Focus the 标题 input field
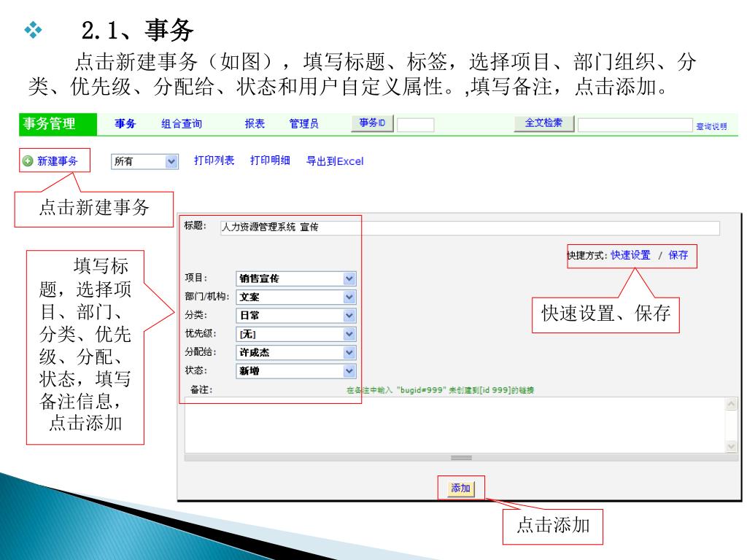The height and width of the screenshot is (560, 747). coord(470,227)
